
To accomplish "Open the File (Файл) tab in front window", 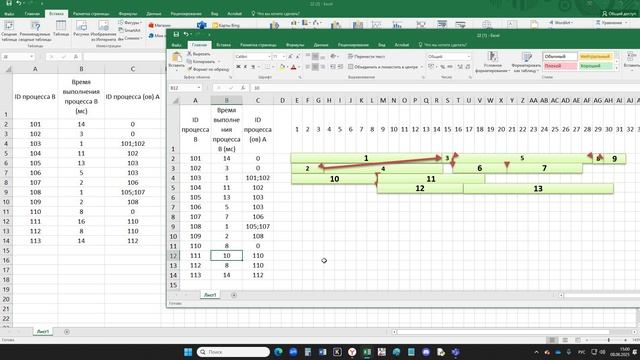I will tap(176, 45).
